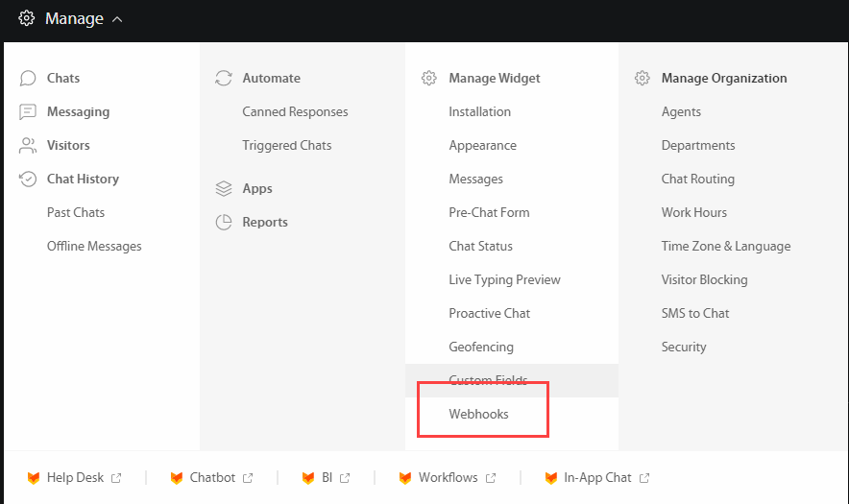Collapse the Manage menu chevron
Viewport: 849px width, 504px height.
tap(117, 19)
